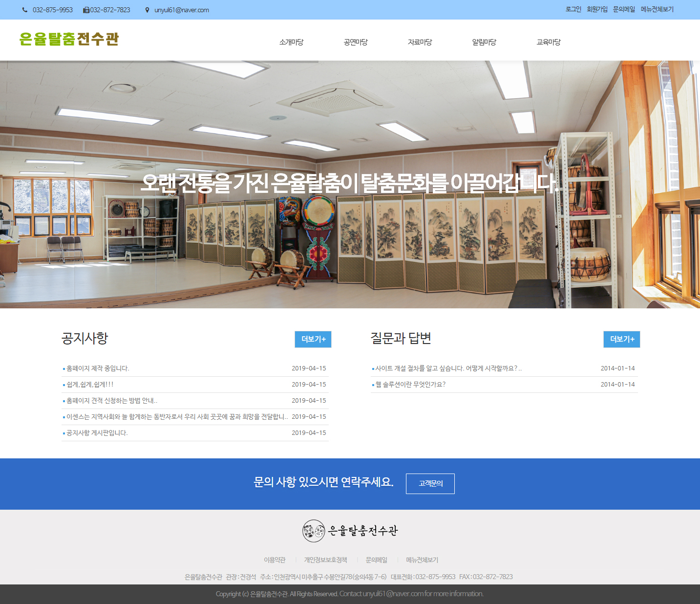Open the 공연마당 menu
Image resolution: width=700 pixels, height=604 pixels.
[356, 42]
